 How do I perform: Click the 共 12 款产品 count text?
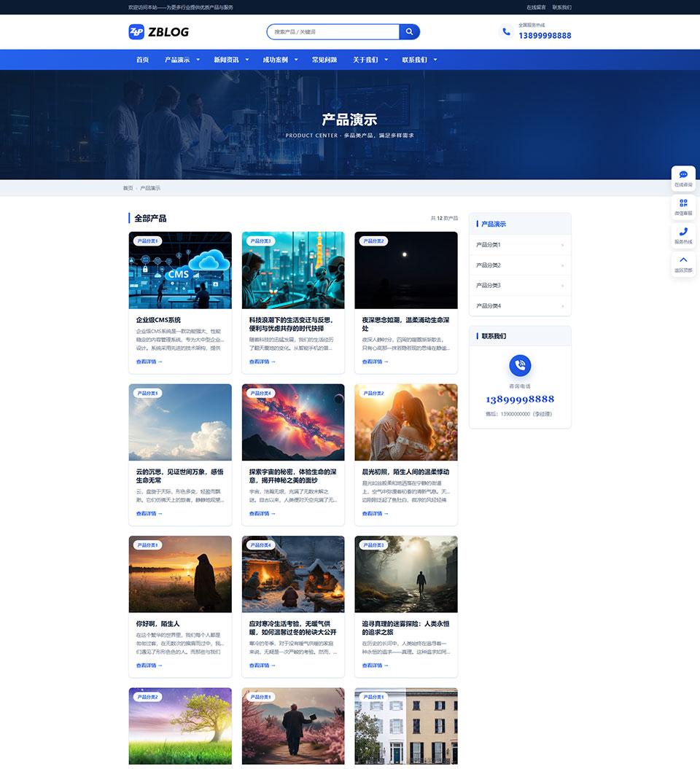(x=445, y=218)
